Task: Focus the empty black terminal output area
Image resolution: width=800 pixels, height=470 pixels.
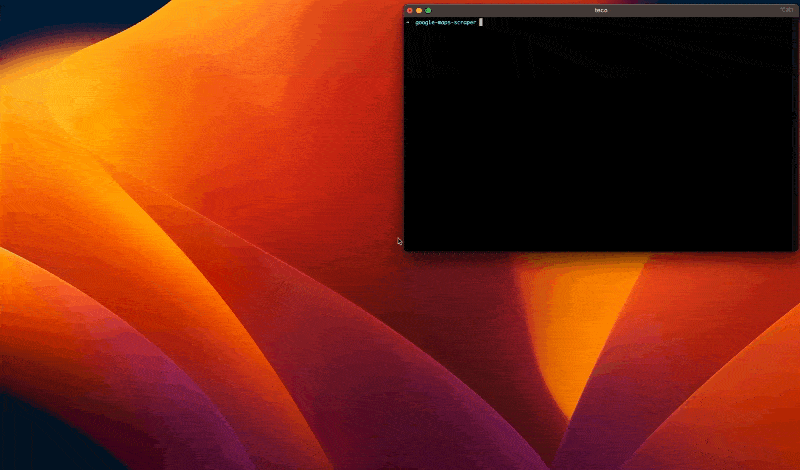Action: (600, 140)
